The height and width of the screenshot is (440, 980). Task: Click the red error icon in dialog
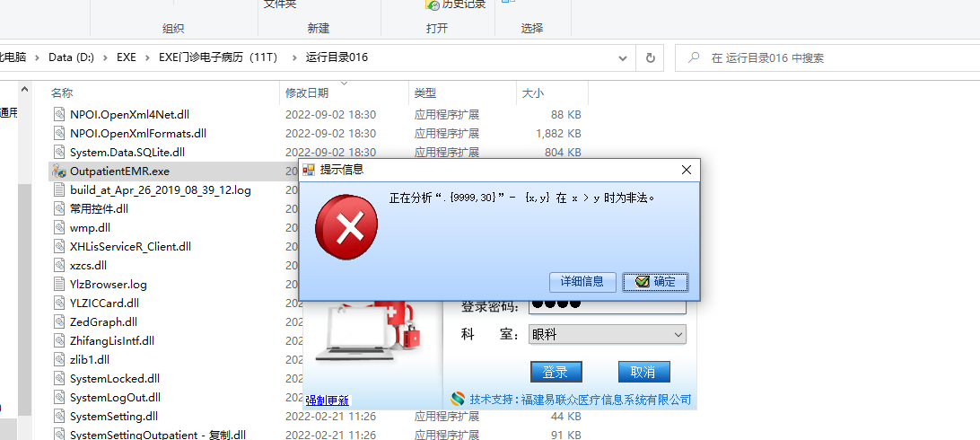point(346,227)
